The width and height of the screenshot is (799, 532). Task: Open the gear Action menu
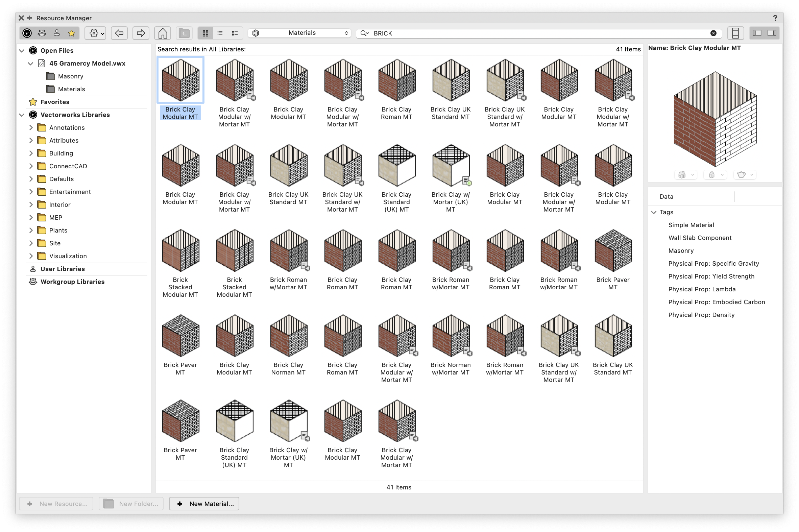click(96, 33)
